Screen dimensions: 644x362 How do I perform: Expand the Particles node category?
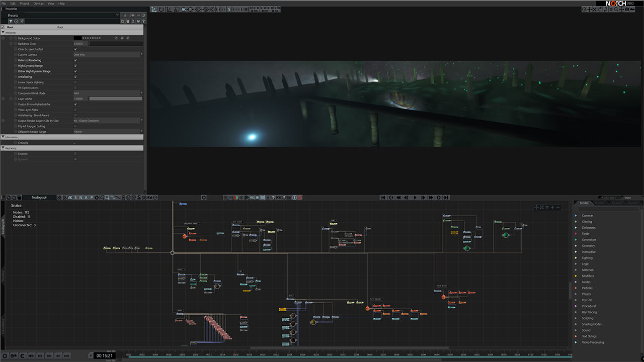(x=576, y=288)
